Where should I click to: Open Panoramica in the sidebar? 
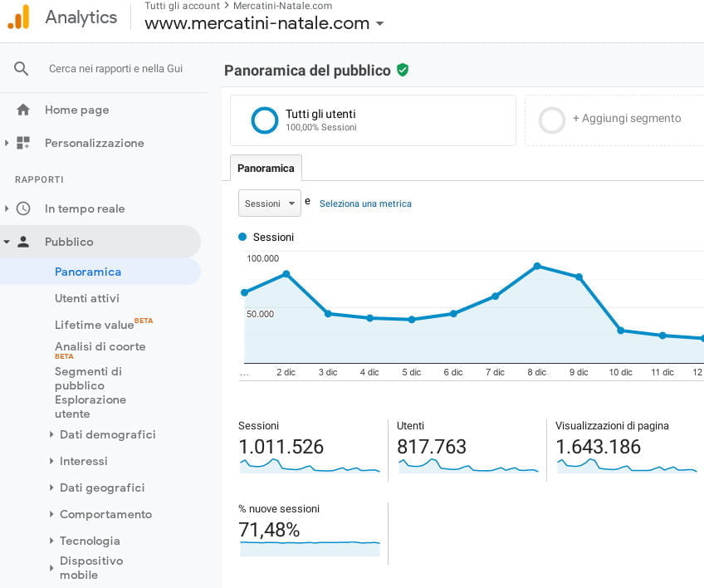click(x=88, y=272)
